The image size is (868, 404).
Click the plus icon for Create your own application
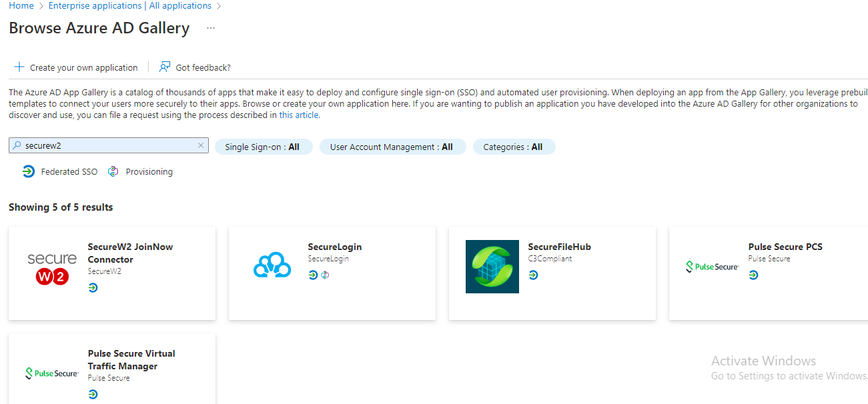[19, 67]
